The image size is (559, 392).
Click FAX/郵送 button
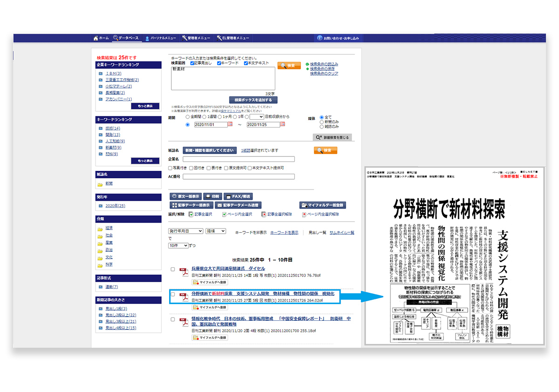coord(239,196)
